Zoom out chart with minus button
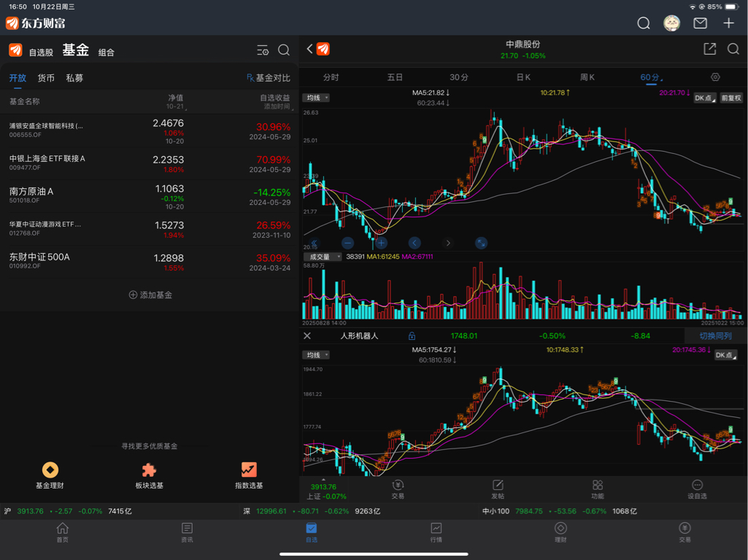748x560 pixels. (x=348, y=243)
